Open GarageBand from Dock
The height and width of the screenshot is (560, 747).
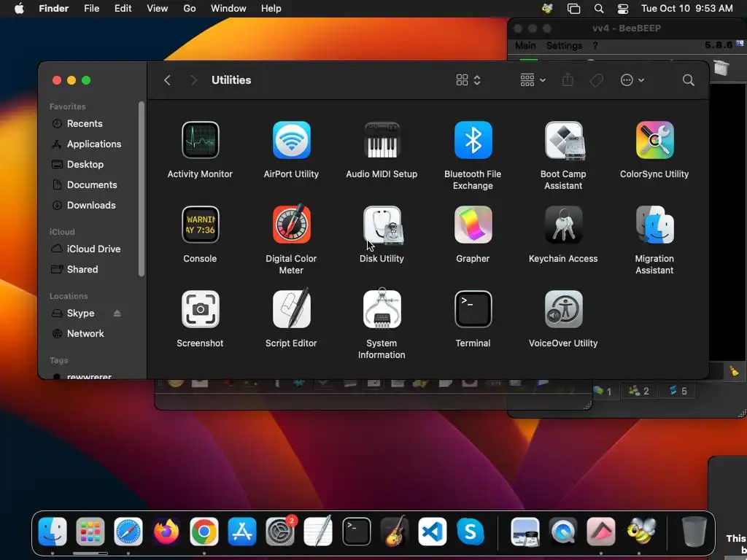click(395, 531)
